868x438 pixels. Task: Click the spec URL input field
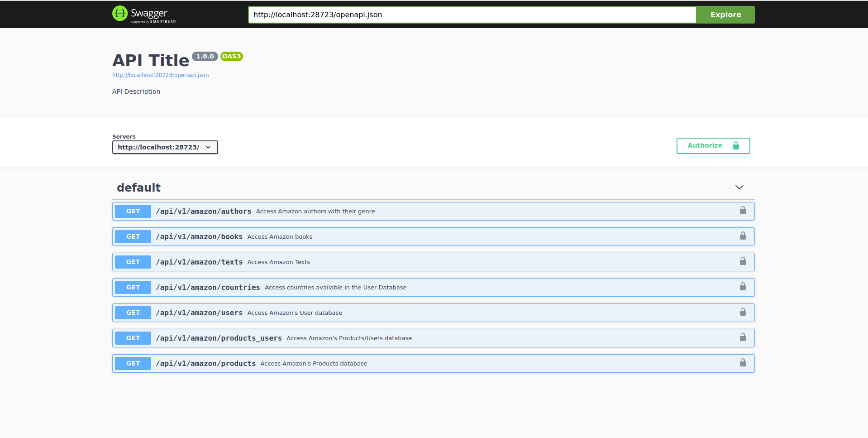(x=472, y=15)
